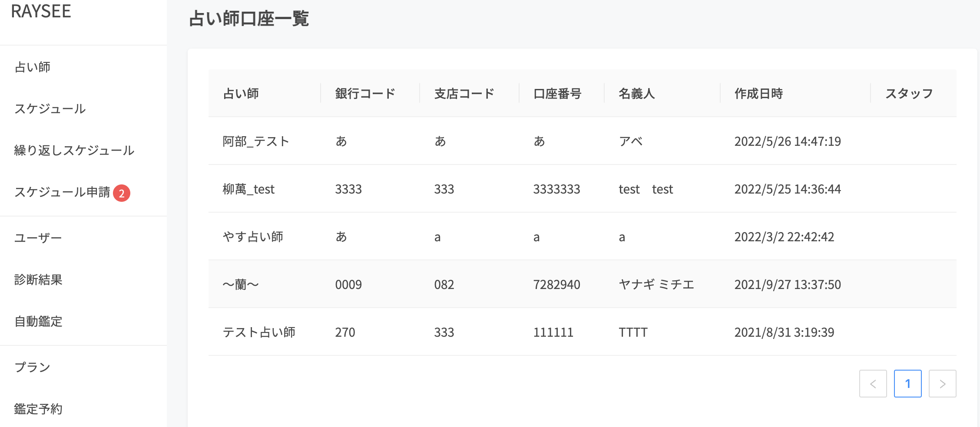Click account holder ヤナギ ミチエ
The width and height of the screenshot is (980, 427).
pyautogui.click(x=656, y=284)
